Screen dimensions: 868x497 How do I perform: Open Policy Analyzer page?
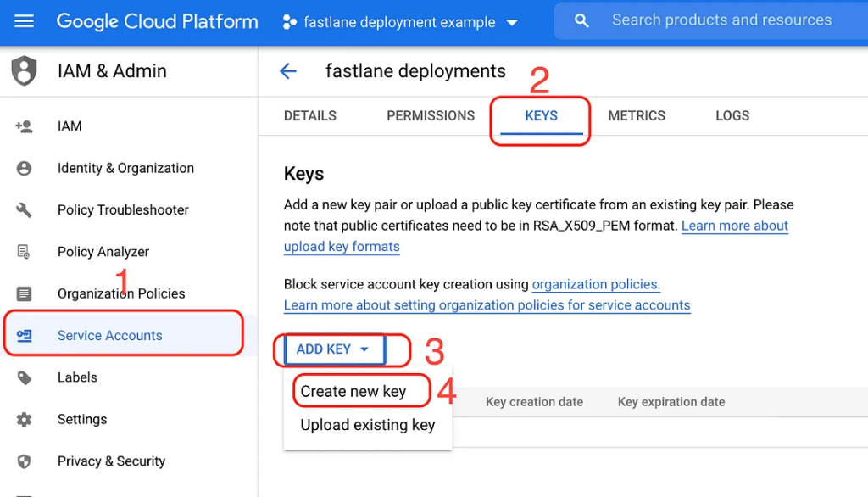[103, 252]
